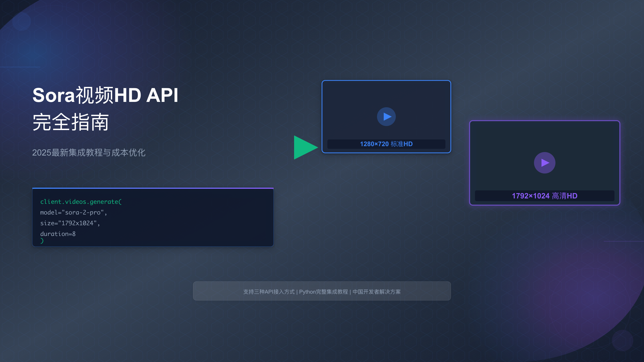Click the Sora视频HD API title
The image size is (644, 362).
pyautogui.click(x=105, y=95)
